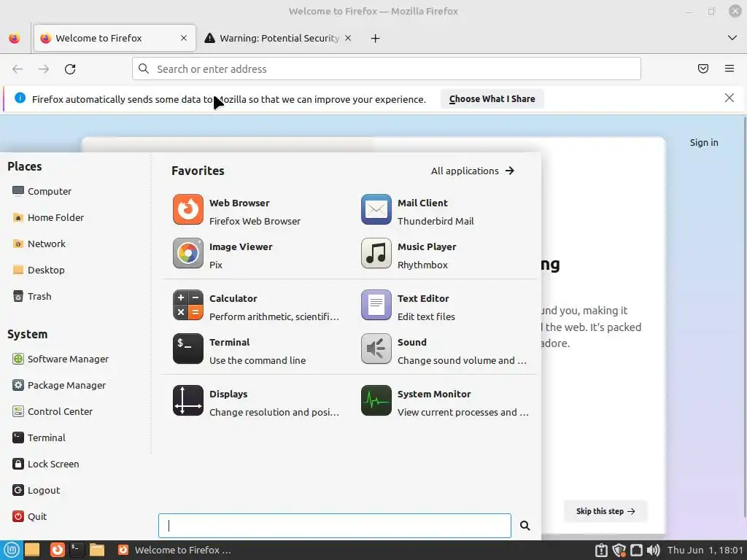Open Desktop folder in Places
This screenshot has height=560, width=747.
tap(39, 270)
